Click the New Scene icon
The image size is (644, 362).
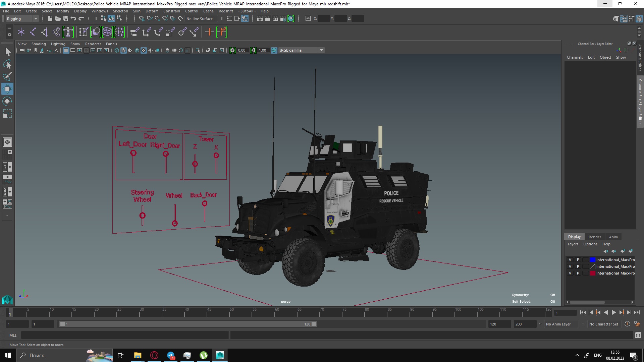(x=50, y=19)
